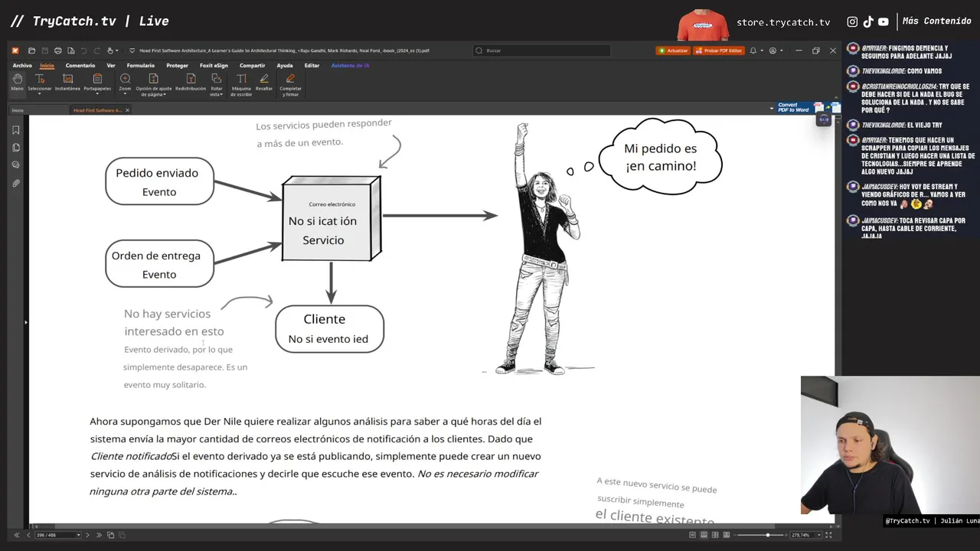Open Instagram icon in stream header
980x551 pixels.
click(852, 22)
